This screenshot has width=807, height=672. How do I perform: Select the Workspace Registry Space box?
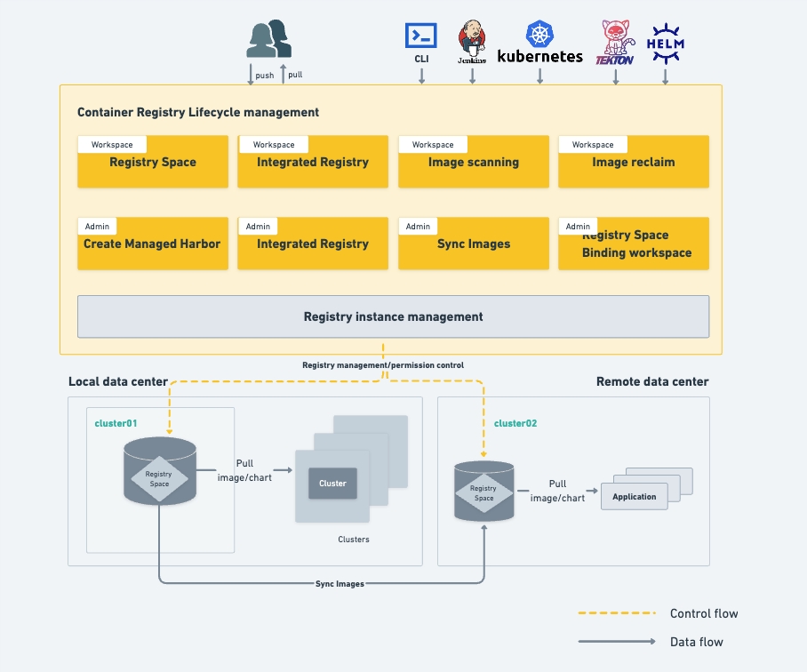click(153, 162)
